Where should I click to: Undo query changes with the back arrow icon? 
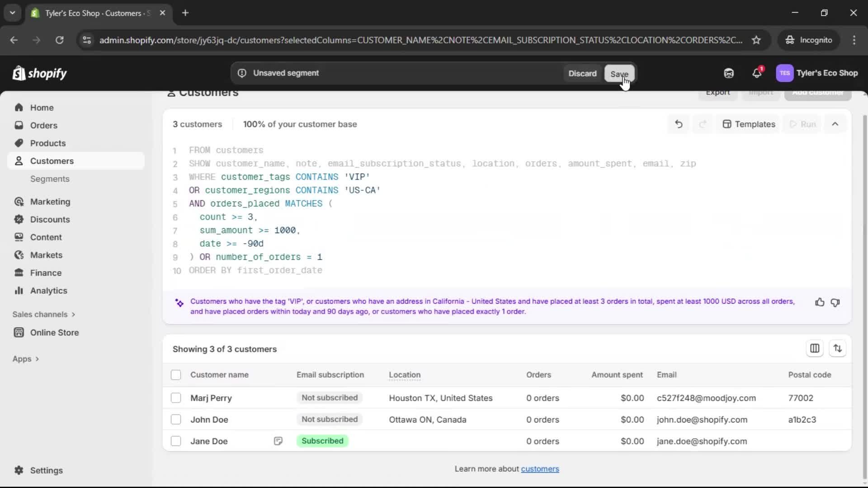(678, 124)
